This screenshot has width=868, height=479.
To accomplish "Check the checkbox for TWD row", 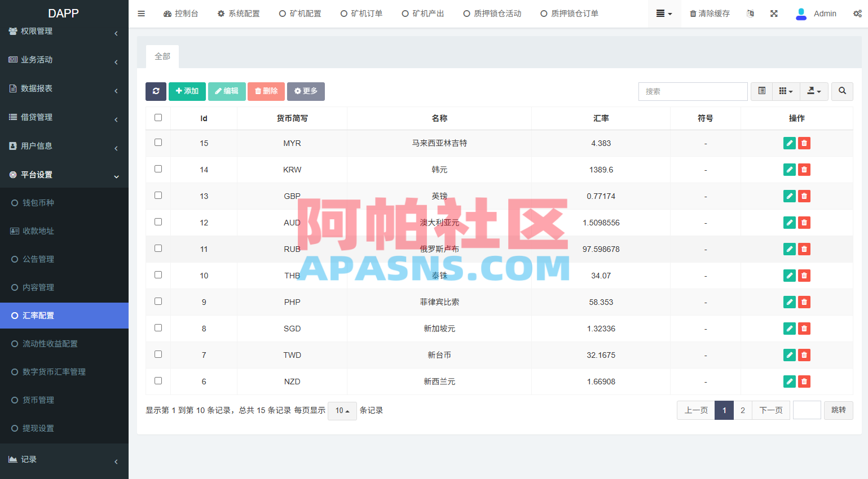I will [158, 354].
